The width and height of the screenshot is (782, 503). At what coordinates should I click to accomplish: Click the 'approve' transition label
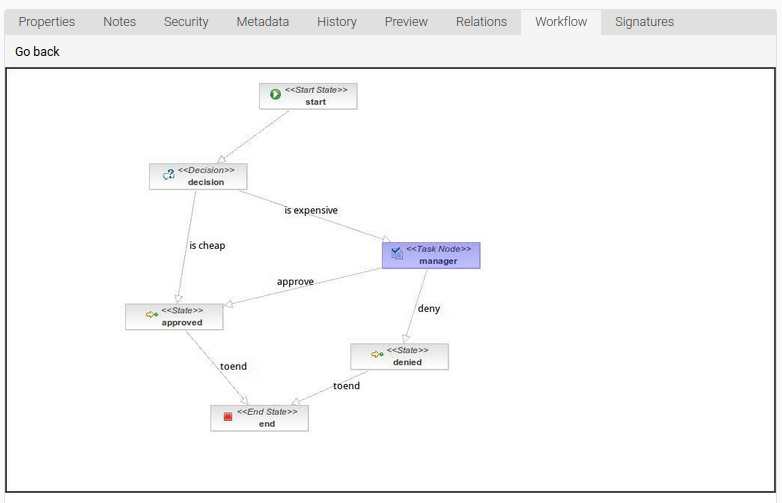pos(295,281)
